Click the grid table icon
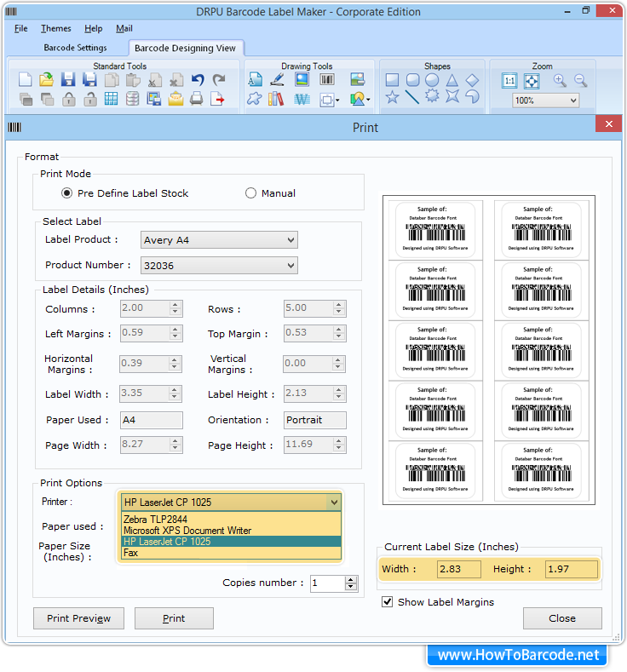 point(111,100)
